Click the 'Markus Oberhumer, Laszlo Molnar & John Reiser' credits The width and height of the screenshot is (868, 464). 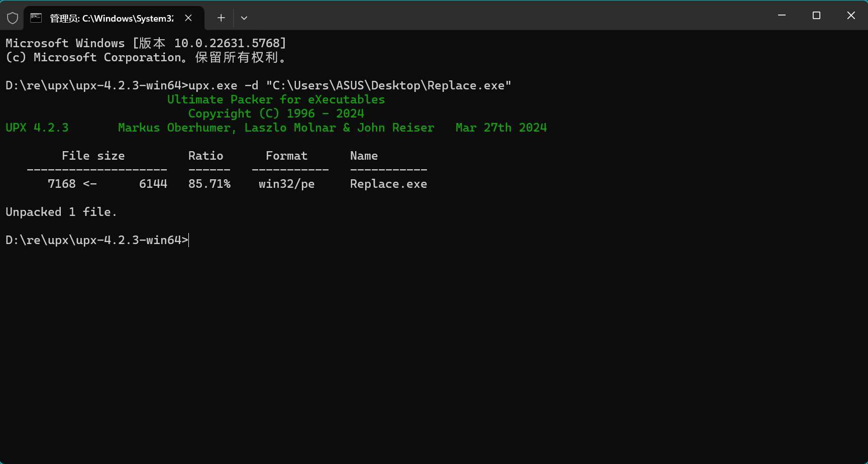coord(276,128)
